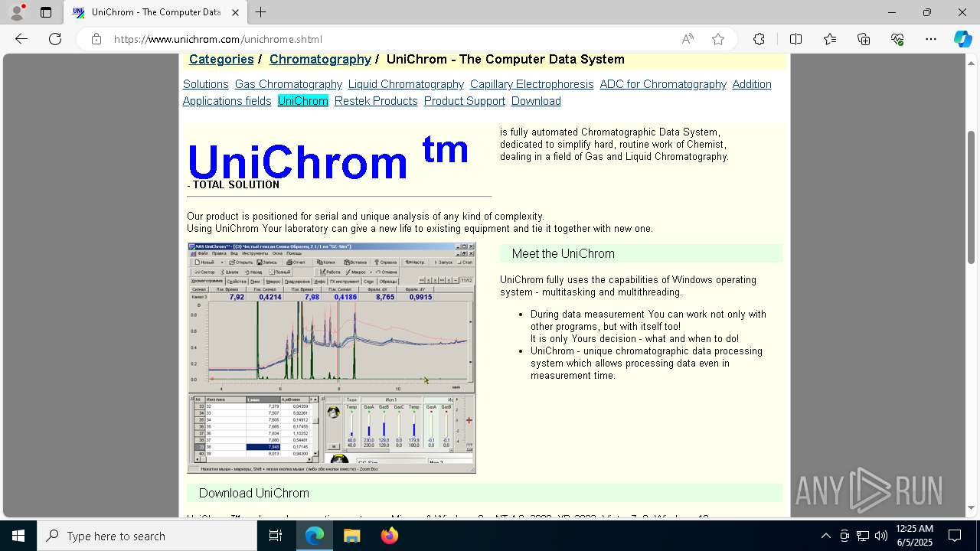The image size is (980, 551).
Task: Close the UniChrom browser tab
Action: point(235,12)
